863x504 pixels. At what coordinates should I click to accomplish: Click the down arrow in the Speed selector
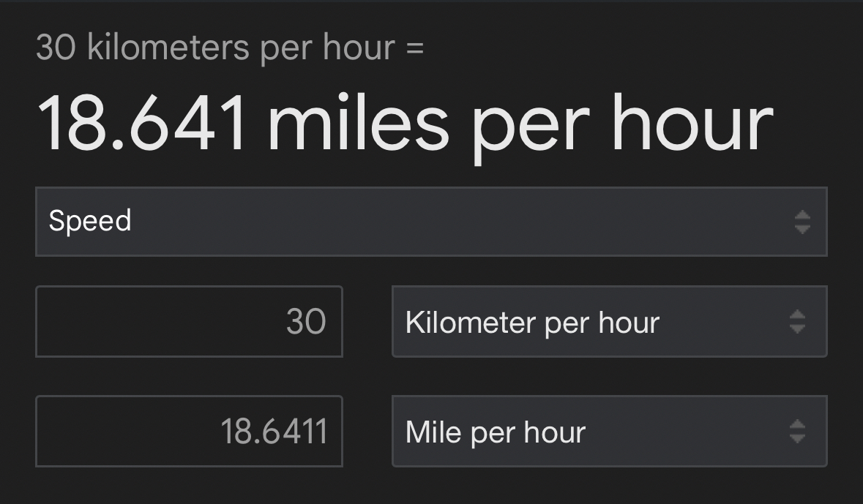[x=802, y=229]
